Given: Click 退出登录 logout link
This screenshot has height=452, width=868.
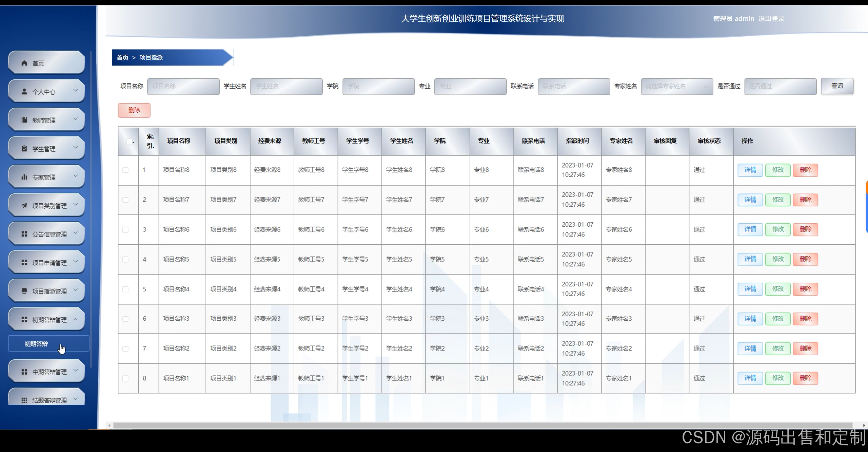Looking at the screenshot, I should (771, 19).
